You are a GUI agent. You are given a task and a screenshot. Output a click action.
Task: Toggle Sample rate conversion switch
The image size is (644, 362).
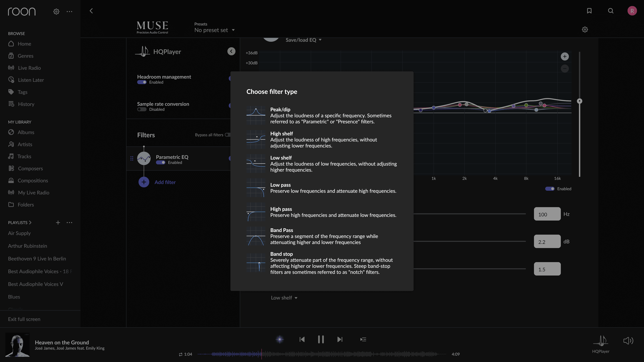pos(142,109)
